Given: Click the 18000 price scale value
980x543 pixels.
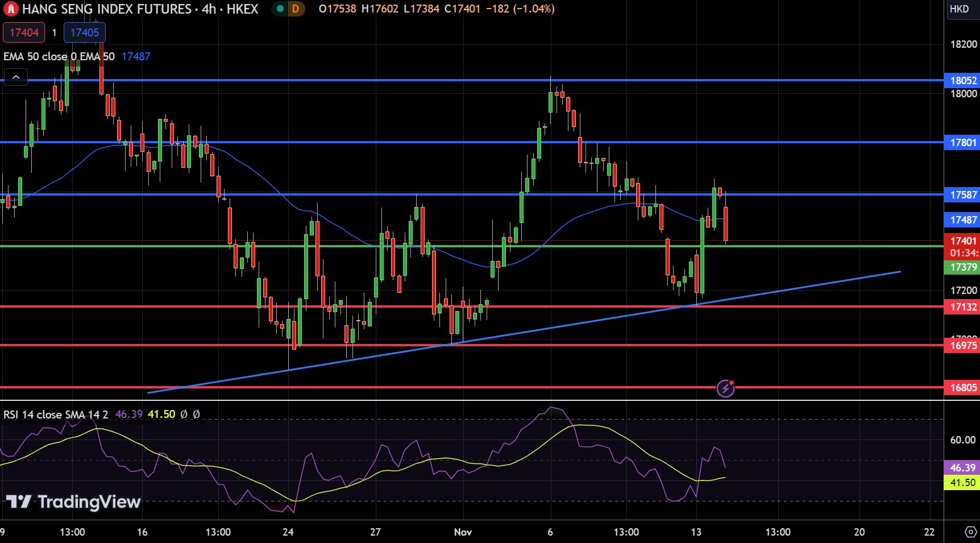Looking at the screenshot, I should (x=964, y=94).
